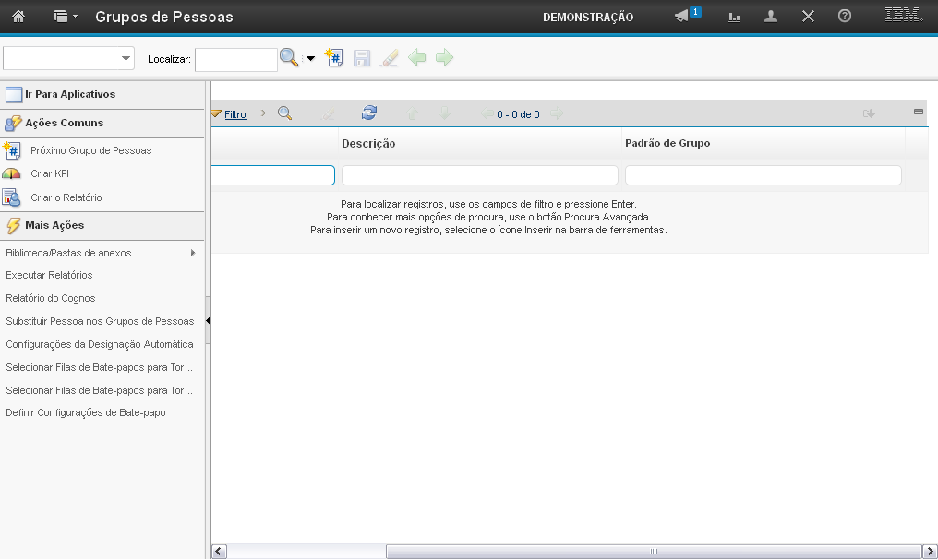Select Executar Relatórios in Mais Ações
This screenshot has height=560, width=938.
(x=49, y=275)
